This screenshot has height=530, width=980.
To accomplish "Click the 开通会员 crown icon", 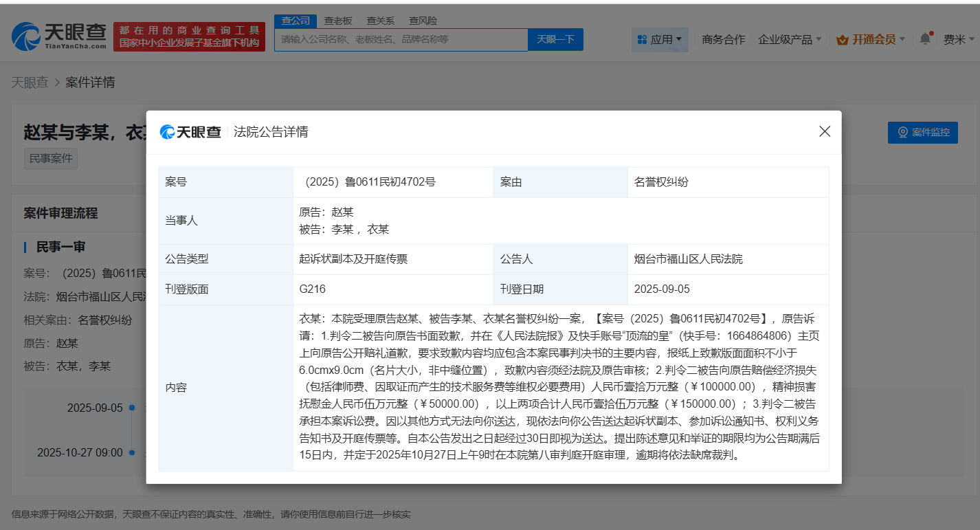I will click(842, 40).
